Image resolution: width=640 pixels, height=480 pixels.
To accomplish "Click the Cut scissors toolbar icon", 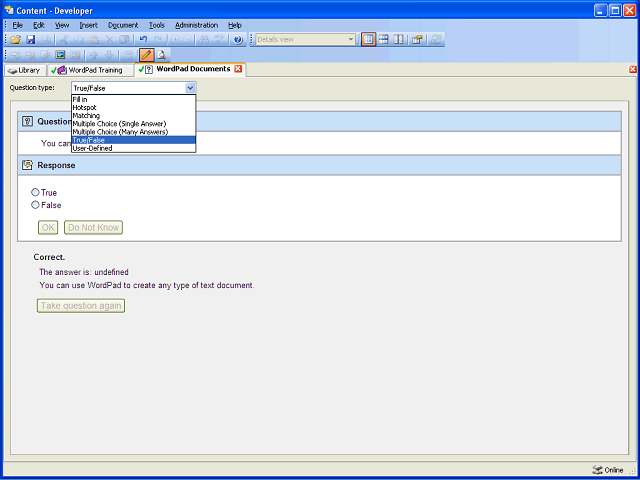I will coord(64,40).
